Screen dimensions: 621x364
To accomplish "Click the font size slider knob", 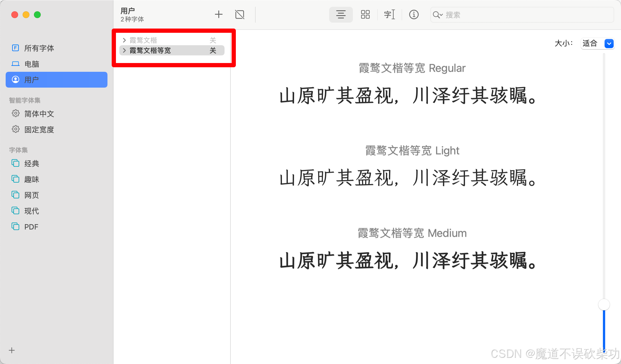I will 604,305.
